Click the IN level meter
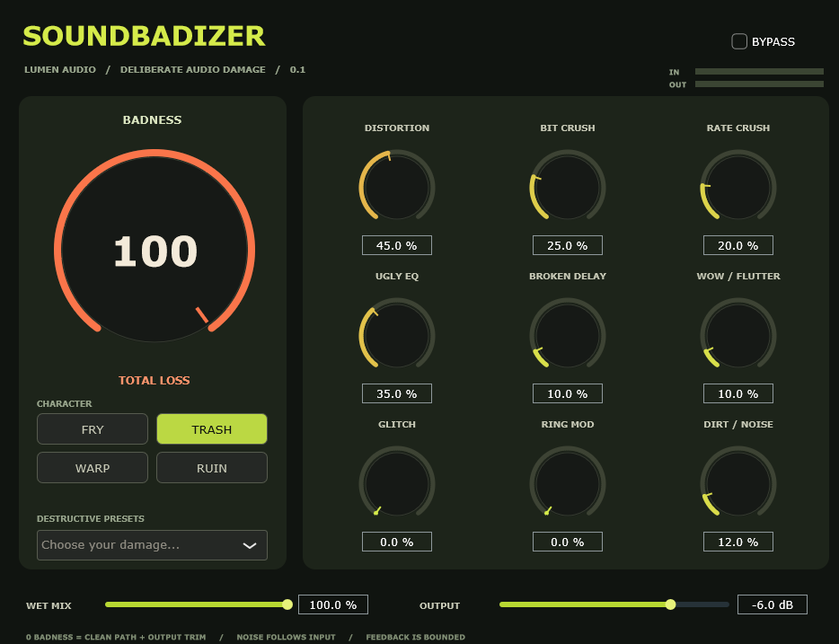The image size is (839, 644). (759, 71)
